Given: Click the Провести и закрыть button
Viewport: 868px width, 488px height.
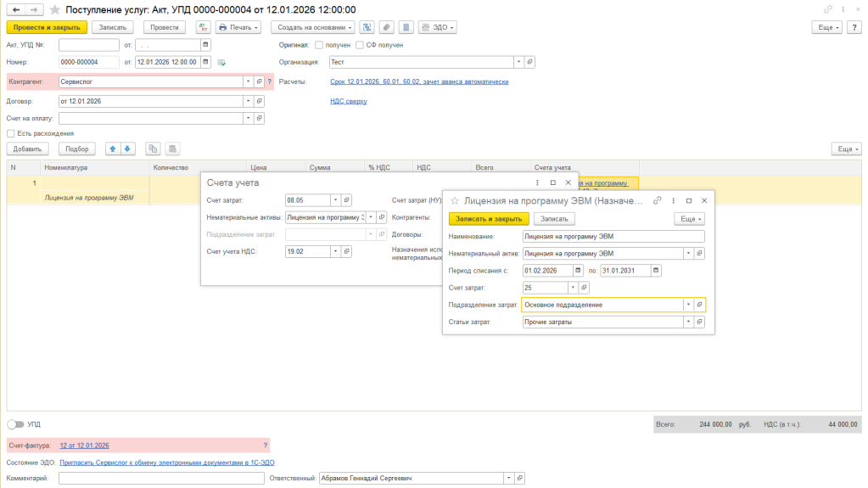Looking at the screenshot, I should (47, 27).
